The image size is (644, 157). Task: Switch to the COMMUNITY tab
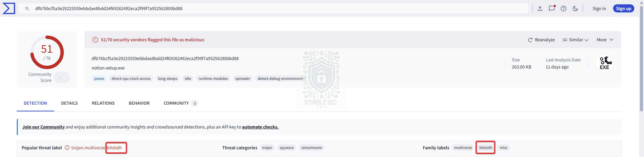[x=180, y=103]
